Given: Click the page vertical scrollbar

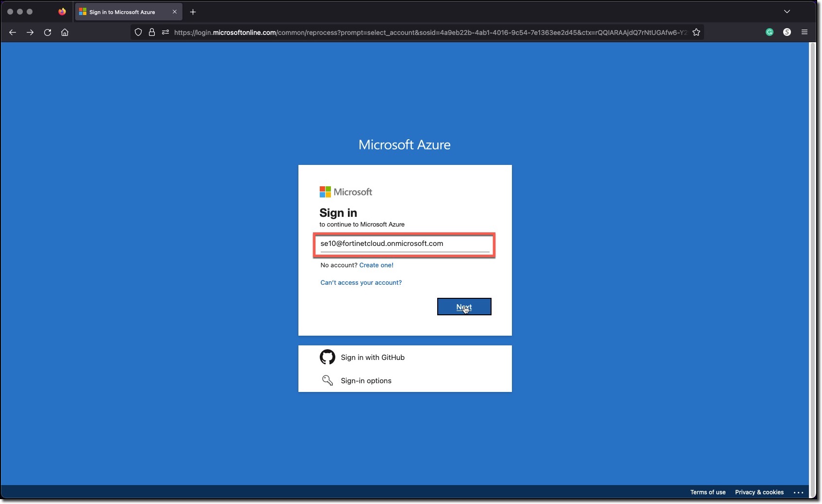Looking at the screenshot, I should click(812, 269).
